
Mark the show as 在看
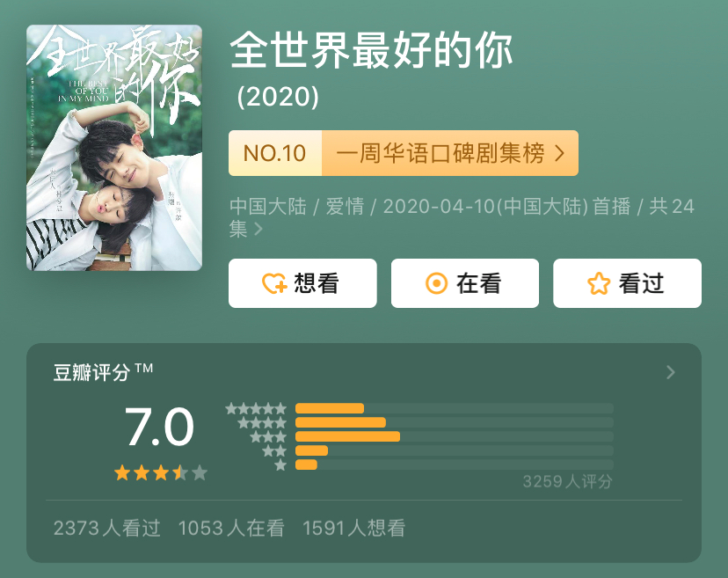465,283
